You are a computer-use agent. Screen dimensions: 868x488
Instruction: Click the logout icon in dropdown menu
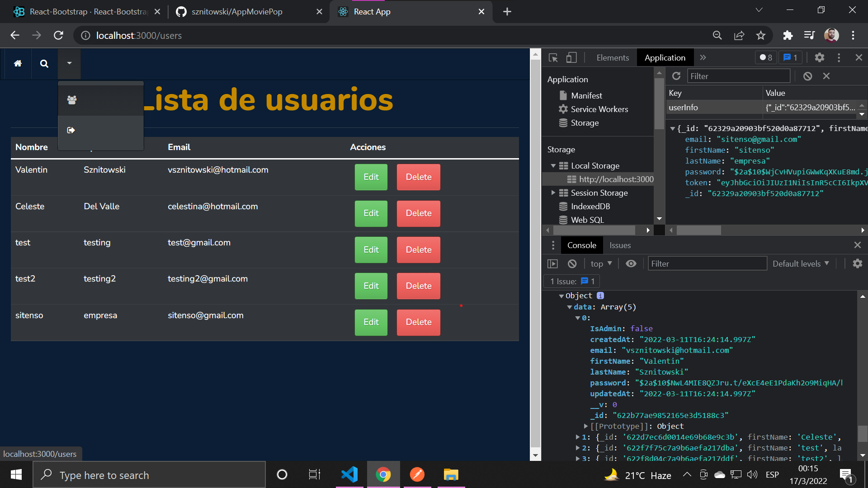pyautogui.click(x=71, y=130)
